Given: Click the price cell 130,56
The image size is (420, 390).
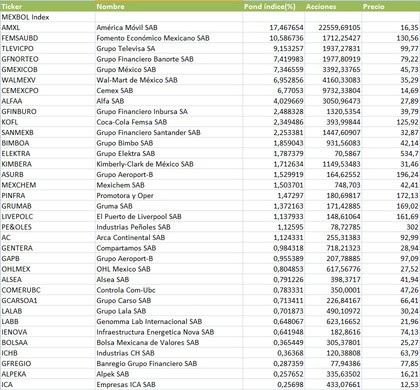Looking at the screenshot, I should point(391,38).
